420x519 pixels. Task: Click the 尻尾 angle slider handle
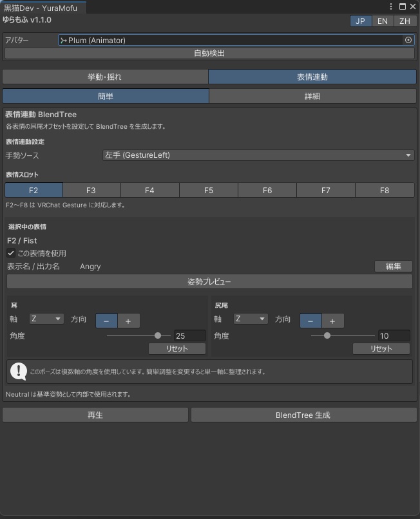point(327,335)
